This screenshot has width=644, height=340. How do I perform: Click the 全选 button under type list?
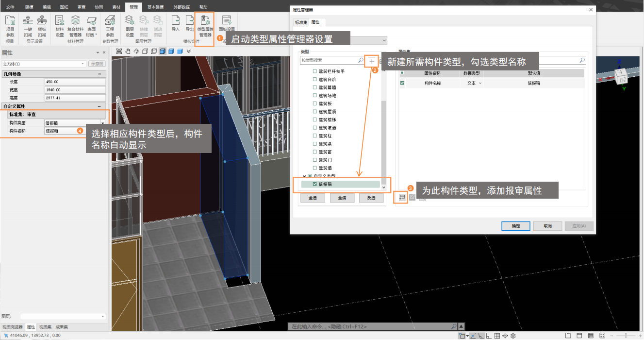(313, 198)
